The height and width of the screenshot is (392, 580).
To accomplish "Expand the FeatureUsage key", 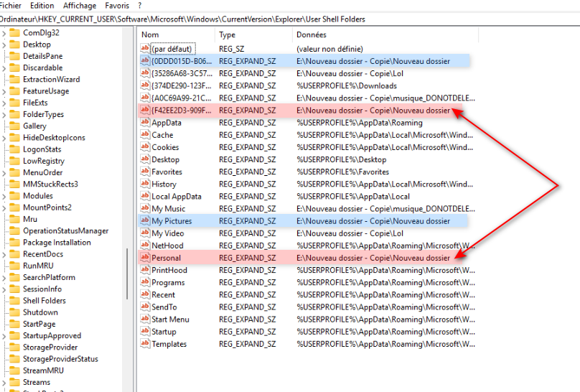I will pos(4,91).
